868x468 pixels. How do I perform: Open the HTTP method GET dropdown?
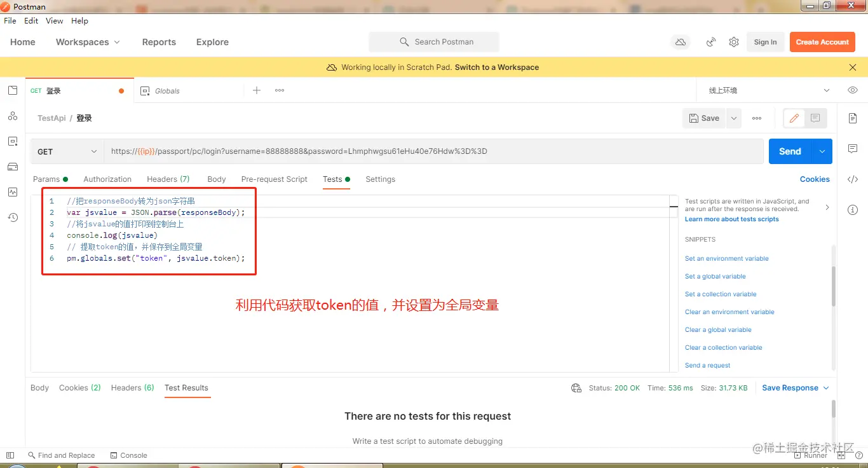tap(67, 151)
